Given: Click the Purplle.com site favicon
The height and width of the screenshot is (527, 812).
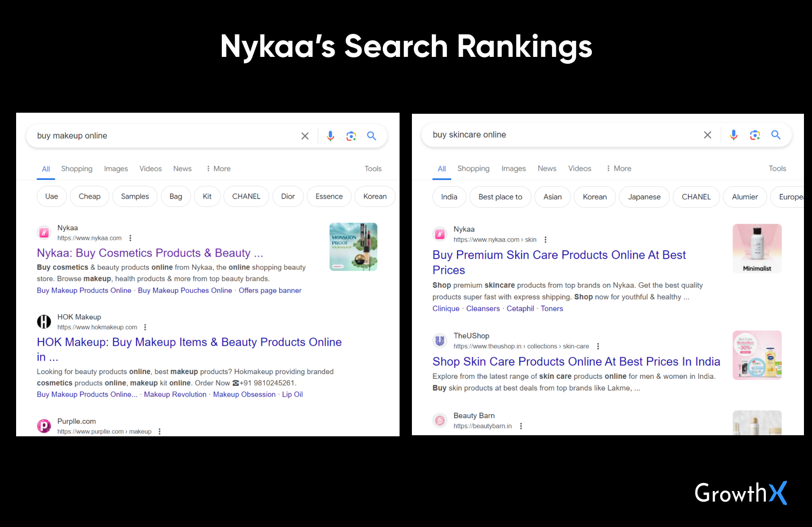Looking at the screenshot, I should coord(44,426).
